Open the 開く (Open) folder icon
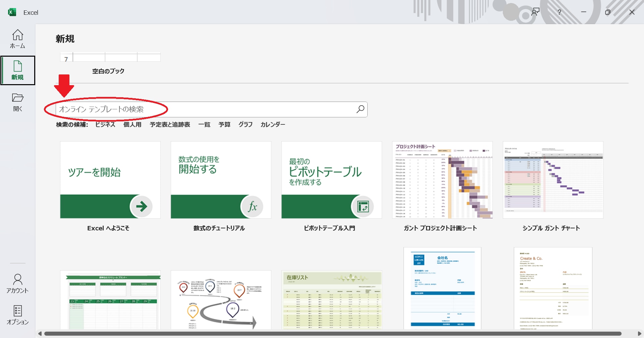Image resolution: width=644 pixels, height=338 pixels. (x=17, y=102)
